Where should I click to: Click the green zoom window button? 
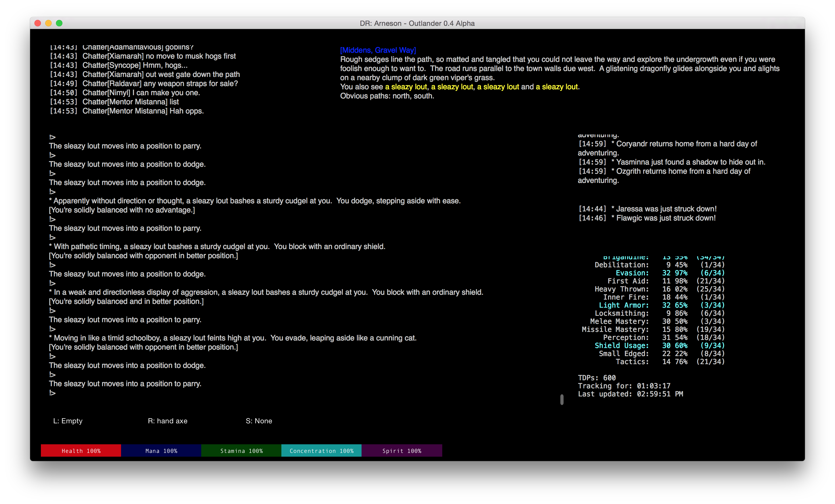pos(59,23)
